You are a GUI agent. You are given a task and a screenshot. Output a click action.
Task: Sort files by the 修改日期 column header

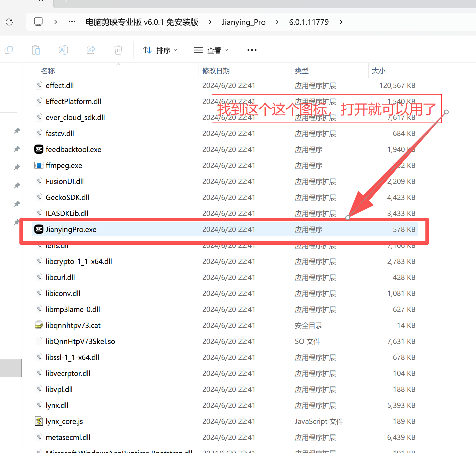pos(216,71)
